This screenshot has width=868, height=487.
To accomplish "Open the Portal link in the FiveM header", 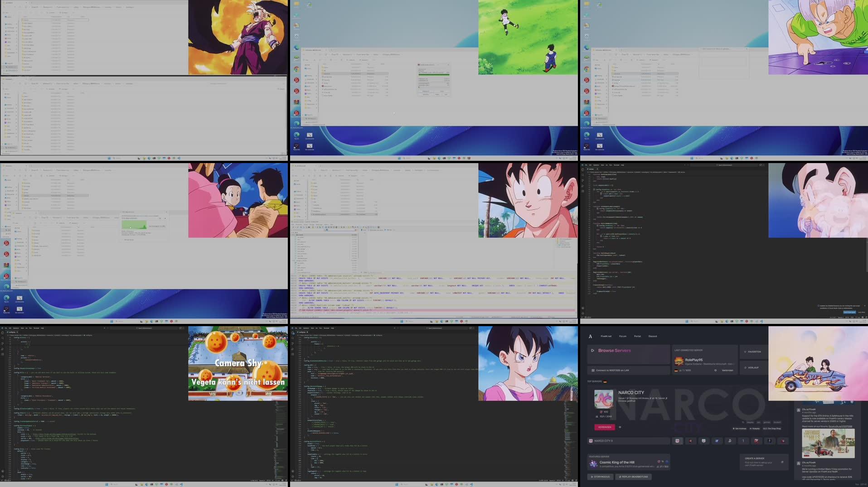I will (637, 336).
